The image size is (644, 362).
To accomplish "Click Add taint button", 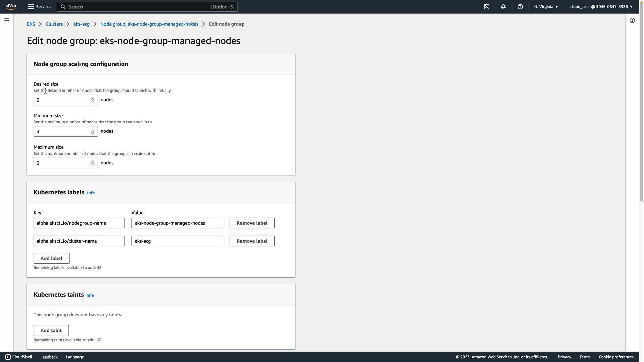I will click(x=51, y=330).
